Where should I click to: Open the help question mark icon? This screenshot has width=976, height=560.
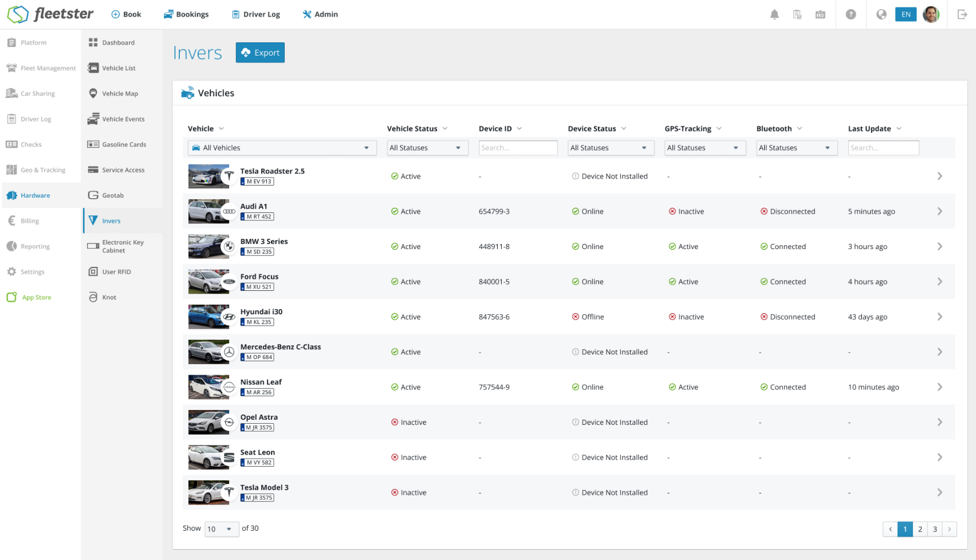click(851, 14)
